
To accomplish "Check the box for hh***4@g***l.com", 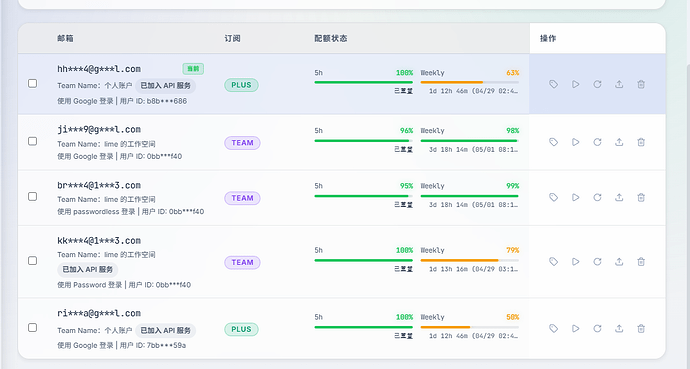I will [33, 83].
